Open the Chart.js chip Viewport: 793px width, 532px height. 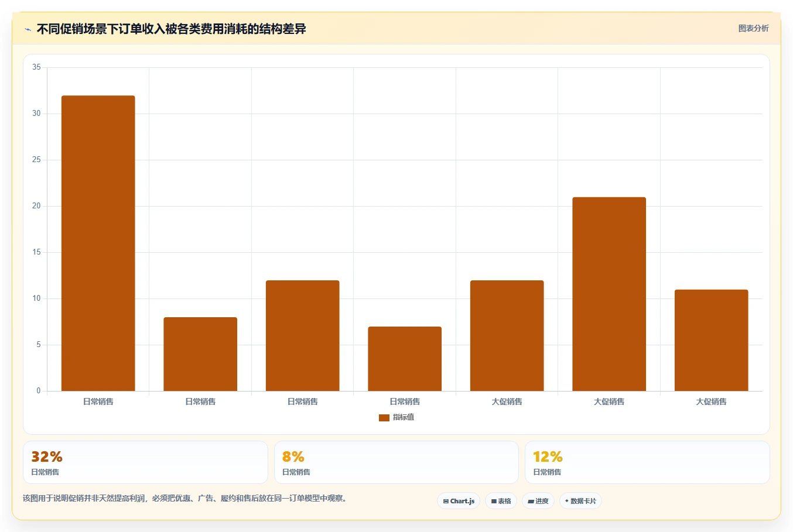pos(459,501)
